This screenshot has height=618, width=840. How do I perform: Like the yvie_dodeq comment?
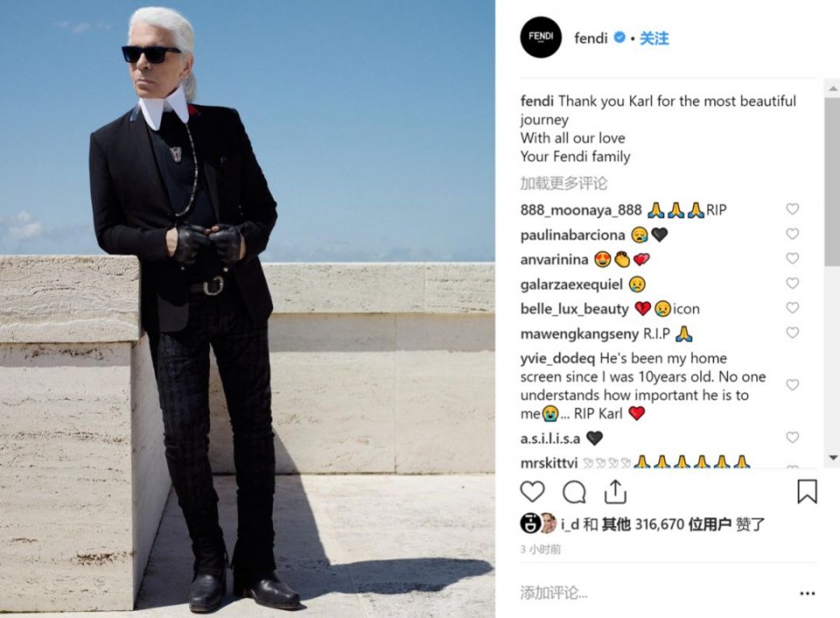pyautogui.click(x=793, y=385)
